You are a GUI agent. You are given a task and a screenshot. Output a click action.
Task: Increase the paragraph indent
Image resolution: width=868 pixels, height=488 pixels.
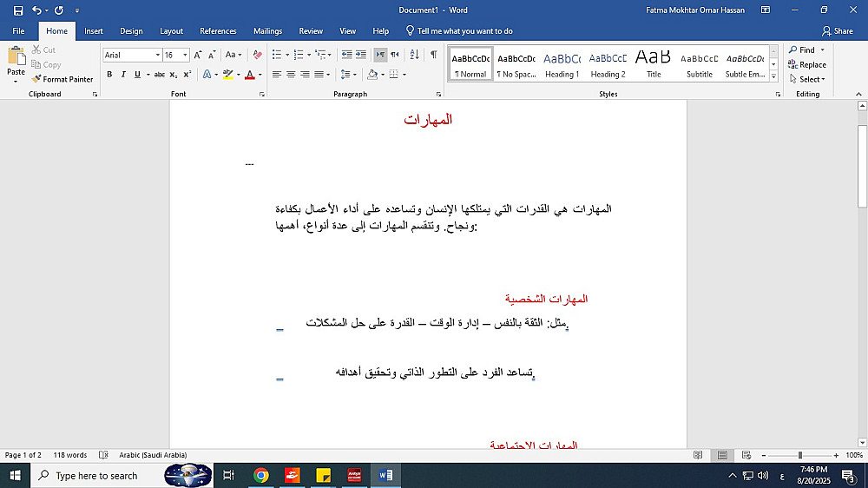361,55
